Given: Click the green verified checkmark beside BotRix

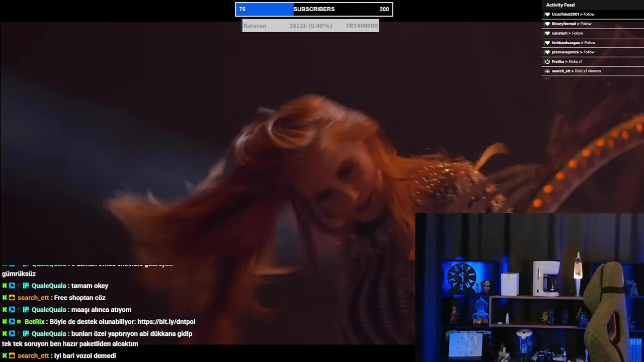Looking at the screenshot, I should (19, 322).
